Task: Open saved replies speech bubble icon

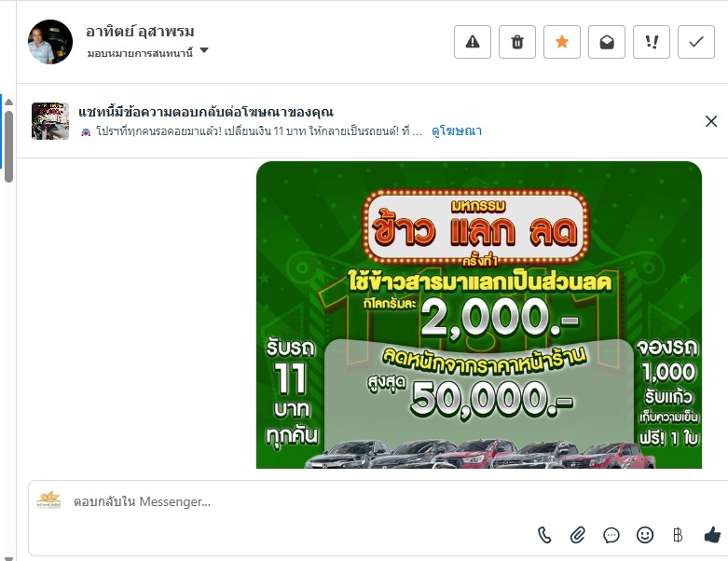Action: [611, 535]
